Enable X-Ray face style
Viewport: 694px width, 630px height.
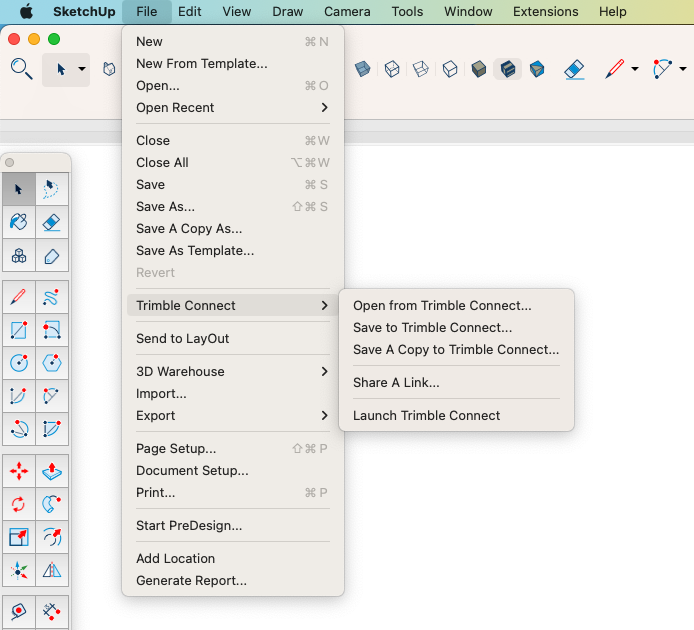(363, 69)
